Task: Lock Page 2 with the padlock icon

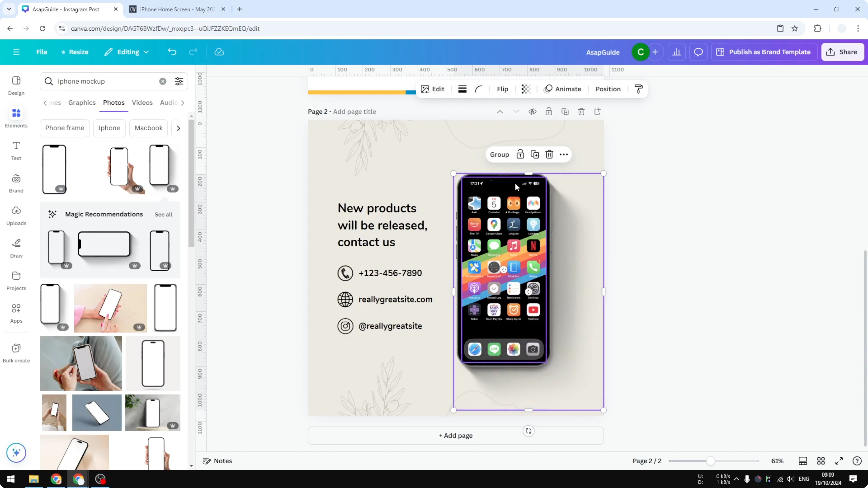Action: pyautogui.click(x=549, y=112)
